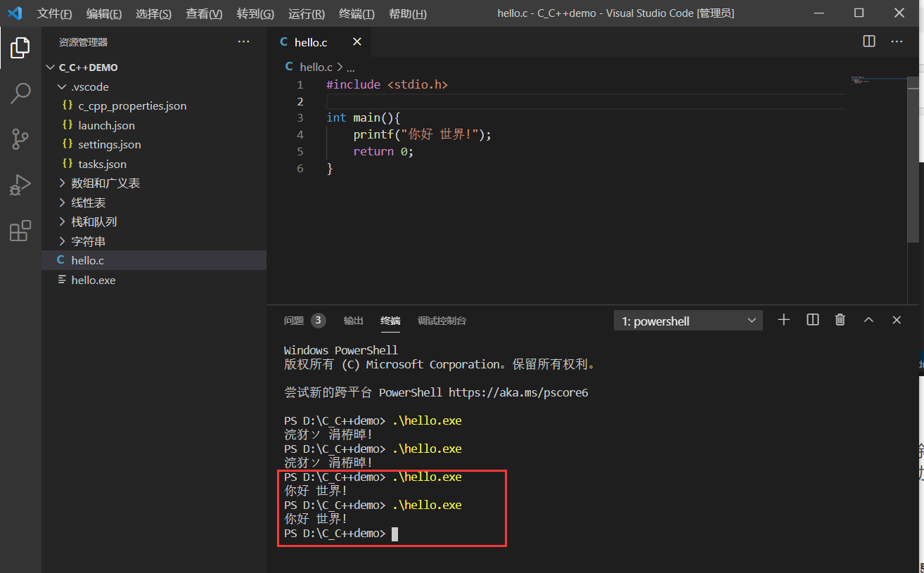The image size is (924, 573).
Task: Open the 运行(R) menu
Action: click(306, 13)
